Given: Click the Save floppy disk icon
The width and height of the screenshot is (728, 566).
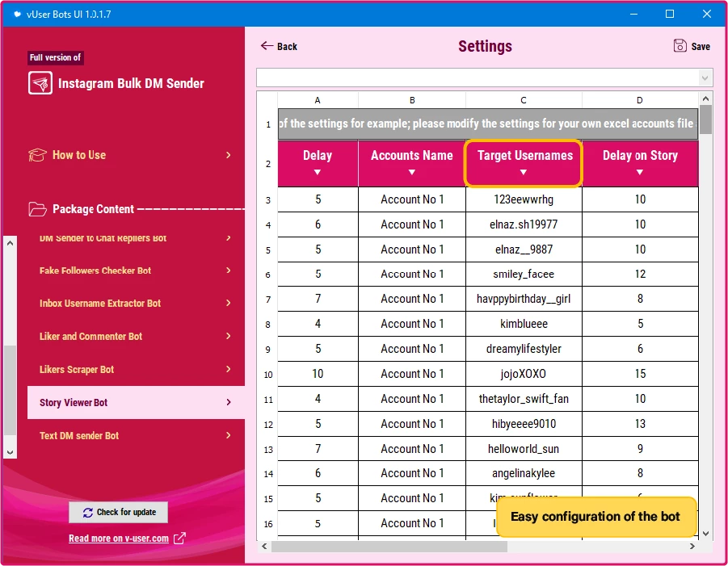Looking at the screenshot, I should click(x=680, y=45).
